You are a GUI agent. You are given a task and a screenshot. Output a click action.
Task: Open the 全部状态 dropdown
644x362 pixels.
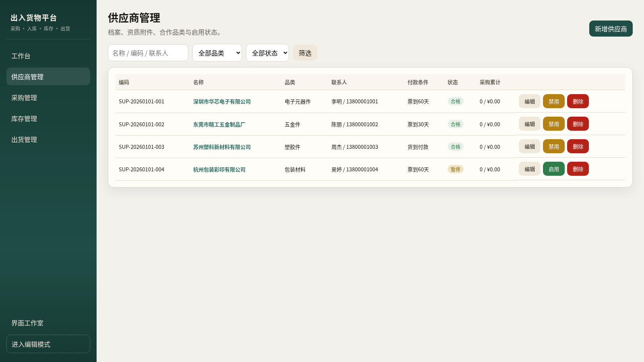tap(267, 53)
